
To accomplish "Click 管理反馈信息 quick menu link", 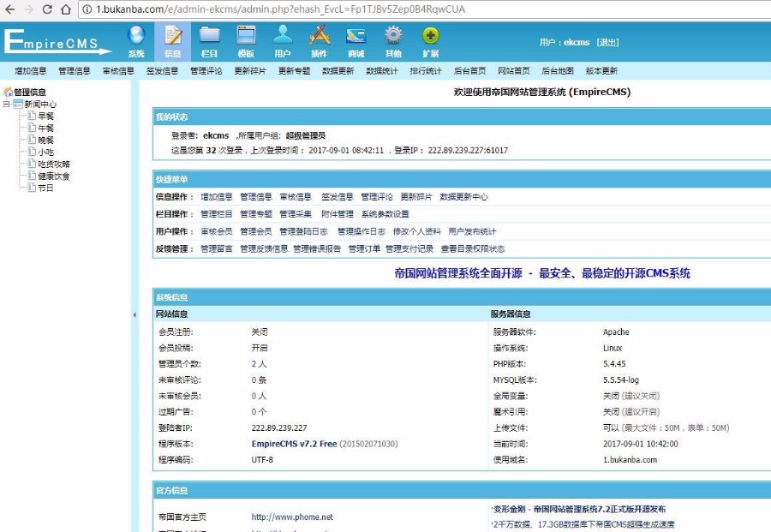I will click(264, 248).
